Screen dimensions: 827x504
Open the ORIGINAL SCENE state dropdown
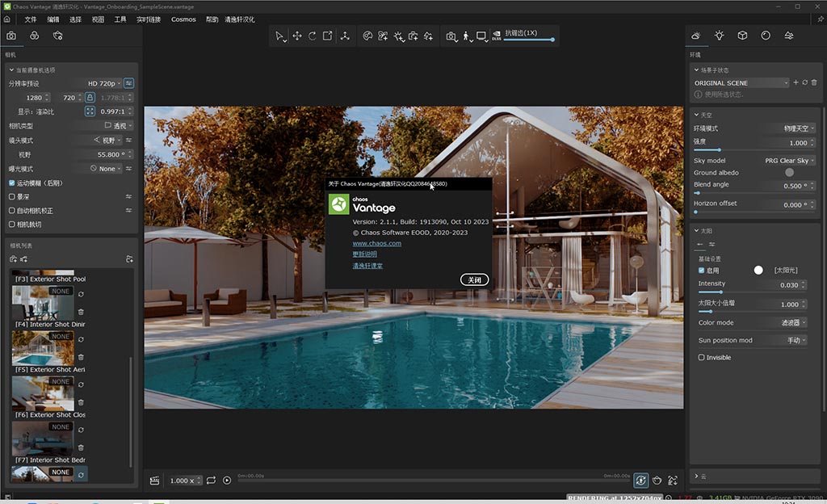[741, 82]
